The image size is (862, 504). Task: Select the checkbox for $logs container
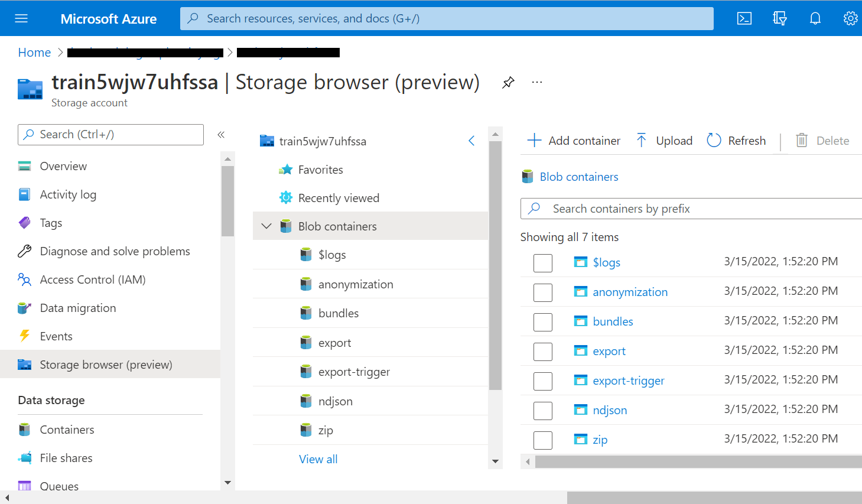(543, 263)
